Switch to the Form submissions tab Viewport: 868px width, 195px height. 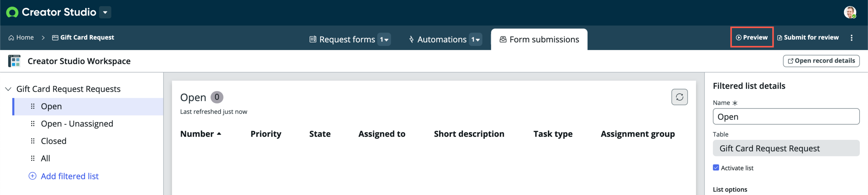coord(539,39)
